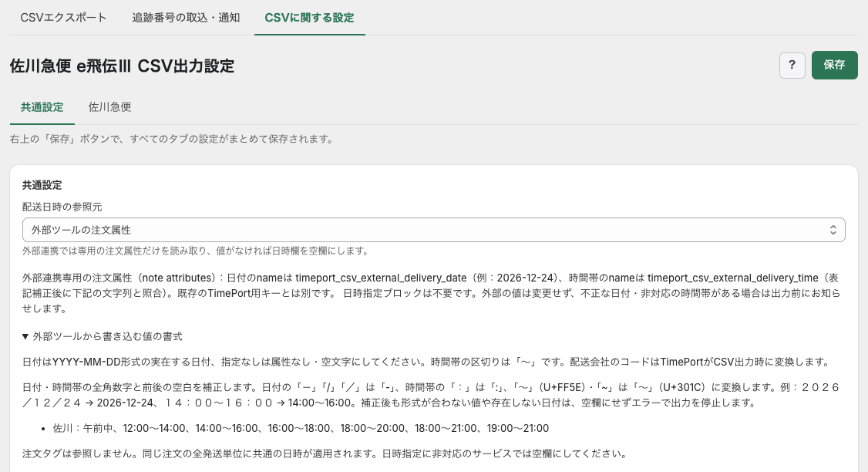Click the dropdown up-down chevron icon
Screen dimensions: 868x472
[x=833, y=230]
